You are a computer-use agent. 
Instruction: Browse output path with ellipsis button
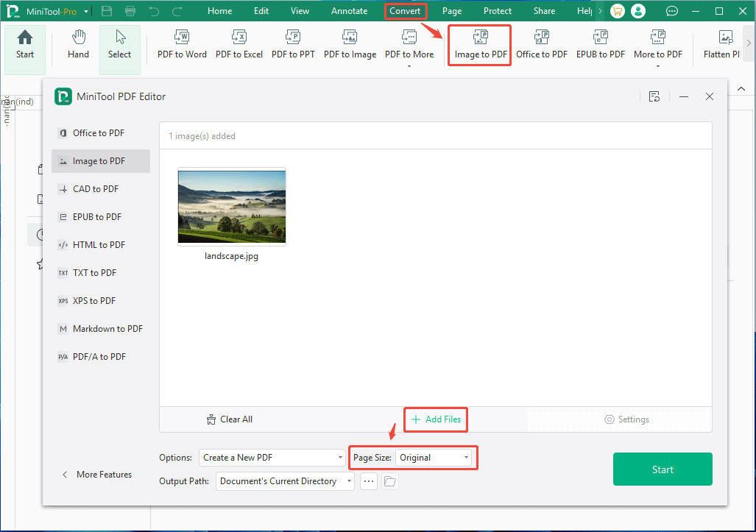click(x=369, y=481)
